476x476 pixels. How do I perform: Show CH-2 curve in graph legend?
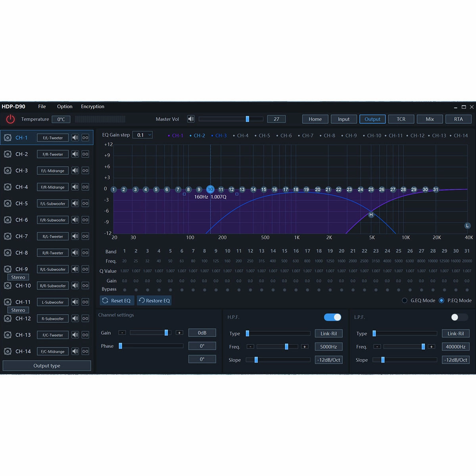tap(198, 136)
